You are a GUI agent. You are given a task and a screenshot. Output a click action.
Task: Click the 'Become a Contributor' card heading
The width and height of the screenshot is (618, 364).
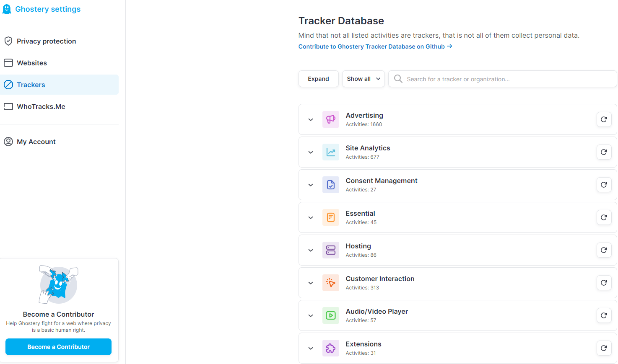point(58,314)
